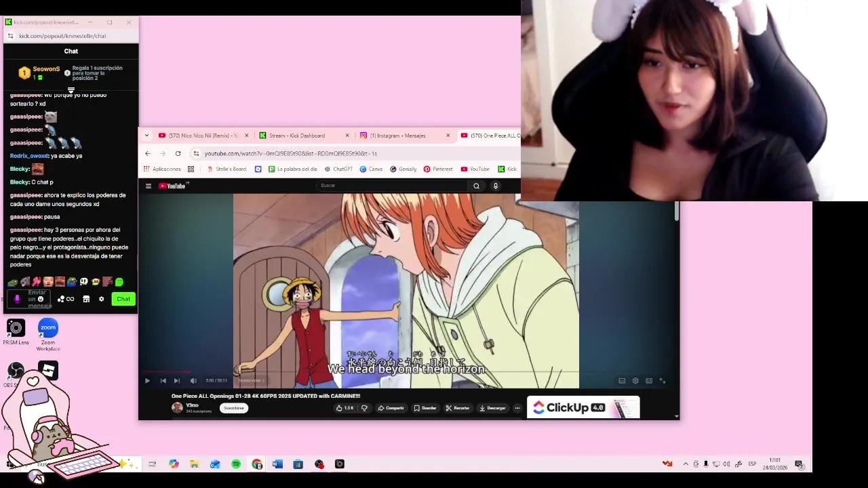Viewport: 868px width, 488px height.
Task: Open Genially bookmark
Action: click(403, 169)
